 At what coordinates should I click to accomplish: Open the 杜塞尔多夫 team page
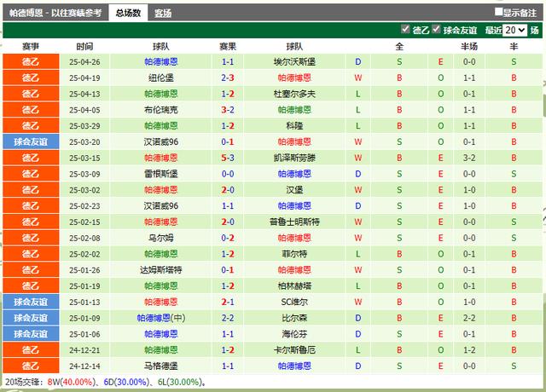click(x=294, y=94)
